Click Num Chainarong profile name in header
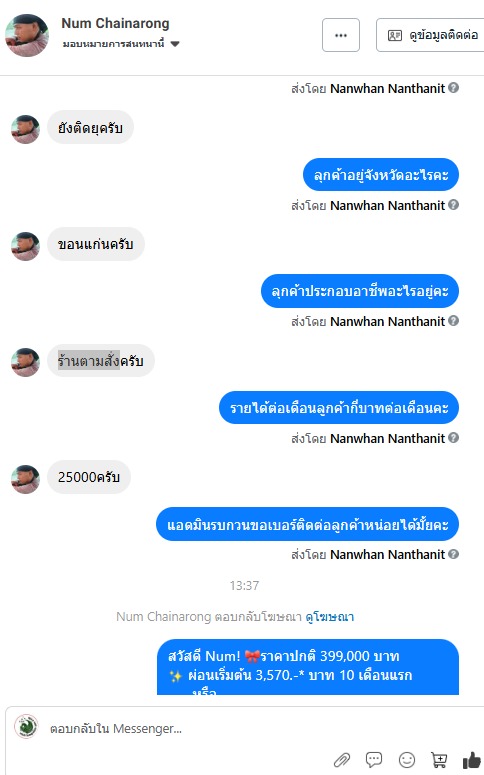 pos(115,23)
